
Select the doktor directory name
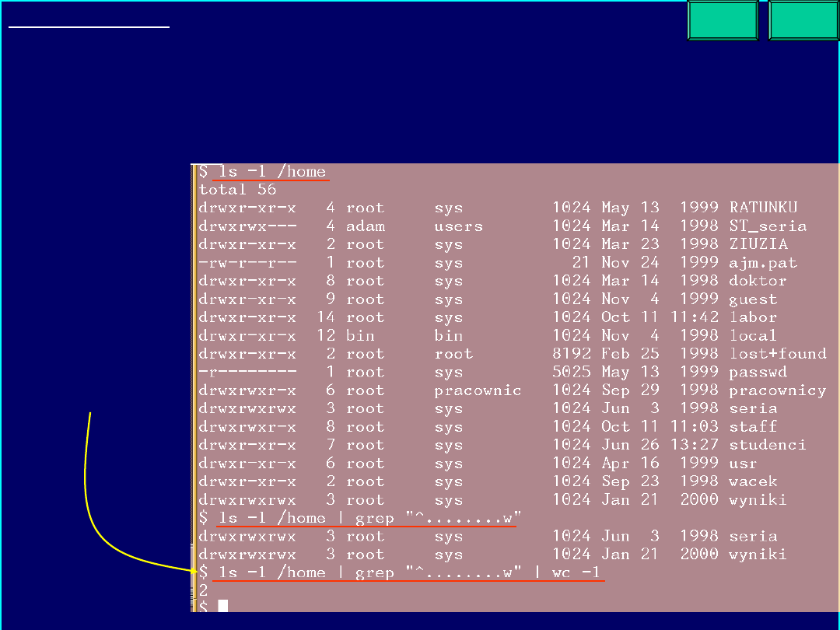point(758,281)
